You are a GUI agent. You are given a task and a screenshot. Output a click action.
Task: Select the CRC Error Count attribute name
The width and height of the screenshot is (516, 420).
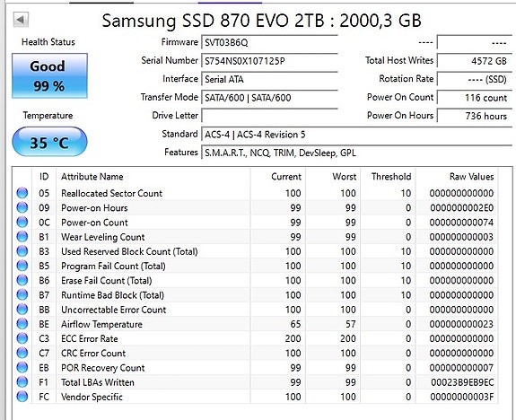(x=93, y=353)
